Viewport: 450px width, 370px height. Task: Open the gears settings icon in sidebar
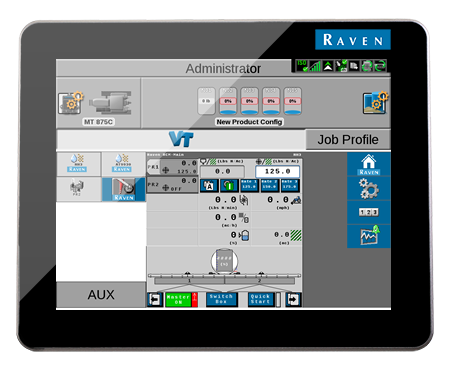tap(368, 189)
